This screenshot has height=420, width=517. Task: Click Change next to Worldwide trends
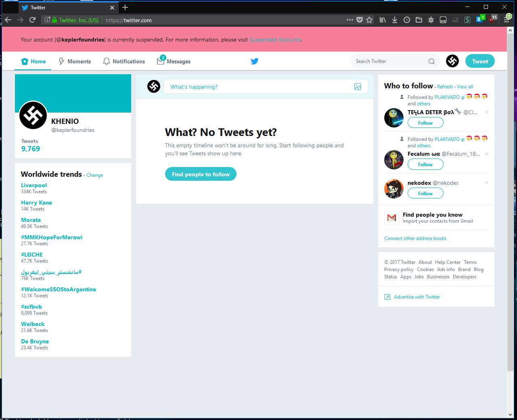click(95, 175)
